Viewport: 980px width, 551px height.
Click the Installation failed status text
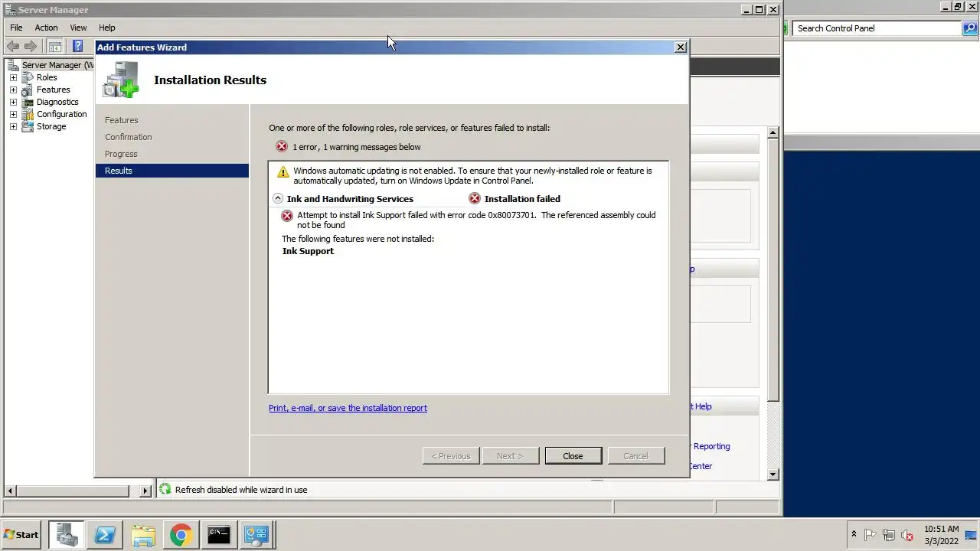(x=522, y=198)
